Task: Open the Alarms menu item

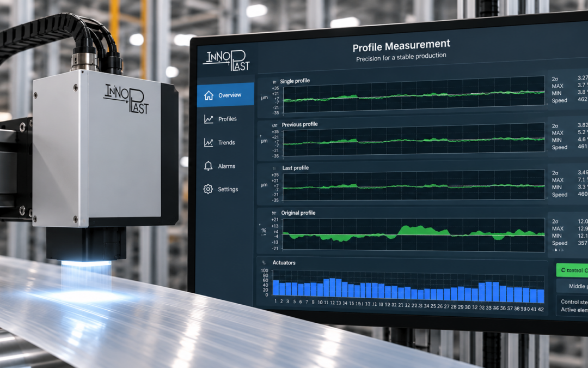Action: pyautogui.click(x=226, y=166)
